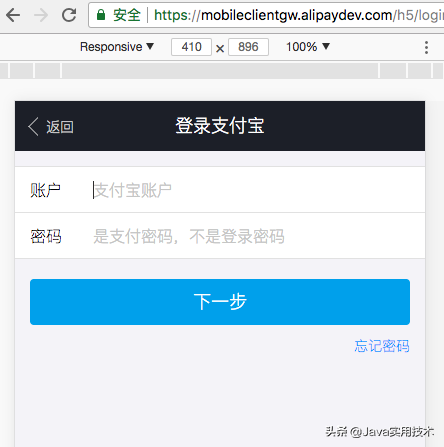The width and height of the screenshot is (444, 447).
Task: Go back with browser back arrow
Action: click(x=13, y=15)
